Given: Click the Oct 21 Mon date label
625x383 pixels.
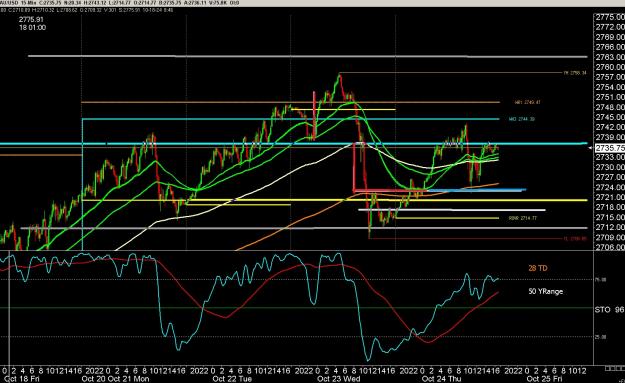Looking at the screenshot, I should 128,379.
